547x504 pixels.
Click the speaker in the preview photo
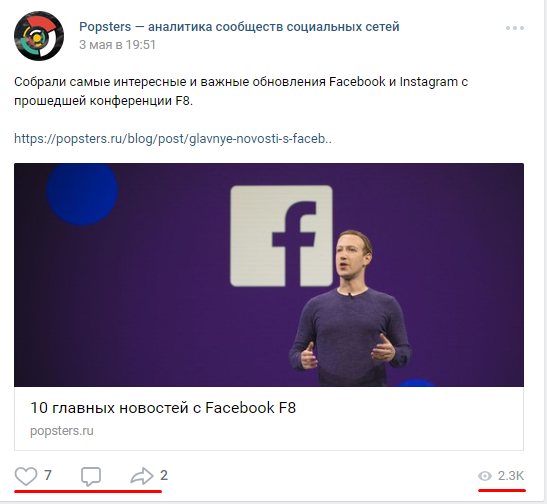pyautogui.click(x=350, y=308)
